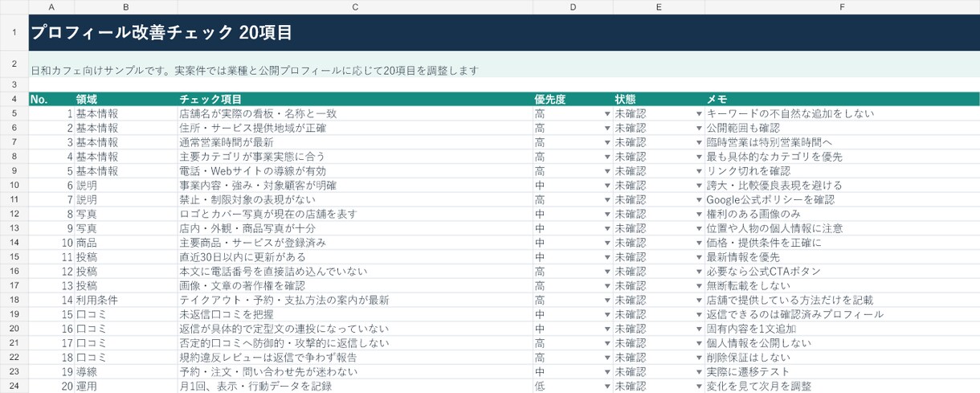Select cell テイクアウト・予約・支払方法の案内が最新
980x393 pixels.
[355, 301]
